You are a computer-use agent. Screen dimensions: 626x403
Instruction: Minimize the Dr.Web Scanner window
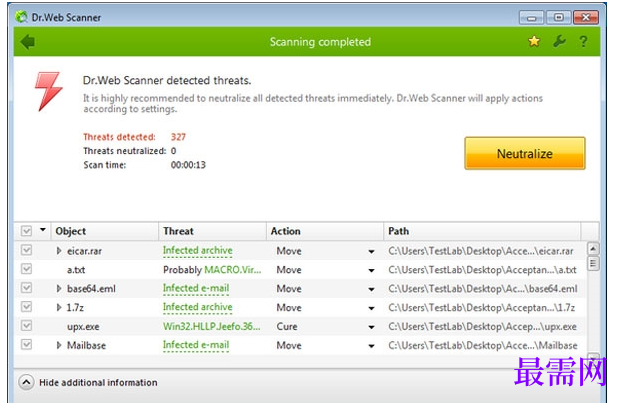tap(531, 18)
